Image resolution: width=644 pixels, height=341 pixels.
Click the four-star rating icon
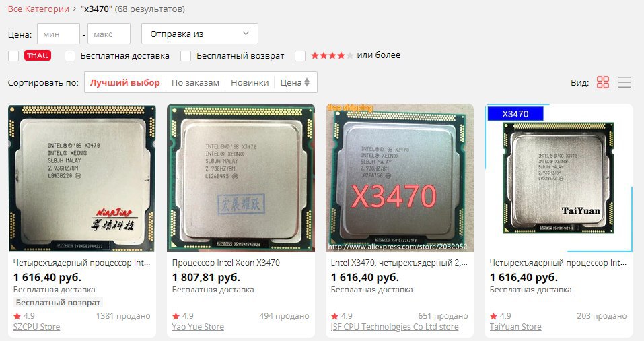click(332, 55)
